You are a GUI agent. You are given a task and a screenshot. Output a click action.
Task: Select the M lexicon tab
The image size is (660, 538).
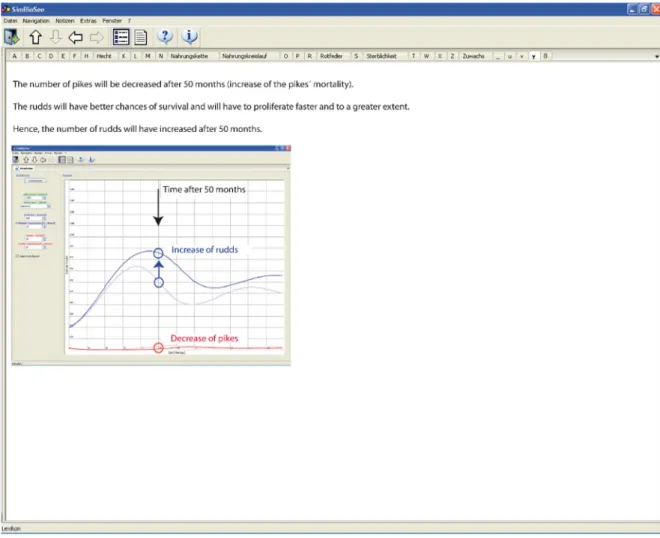point(148,56)
